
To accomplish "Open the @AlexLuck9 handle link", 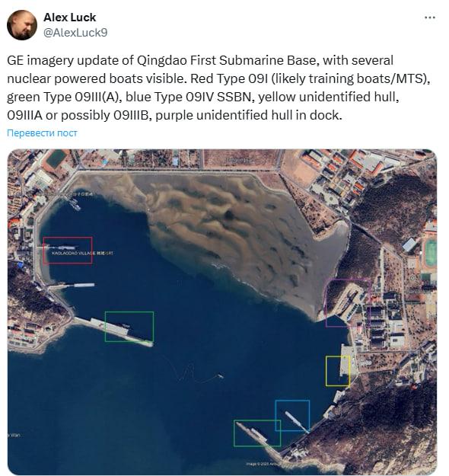I will (x=75, y=33).
